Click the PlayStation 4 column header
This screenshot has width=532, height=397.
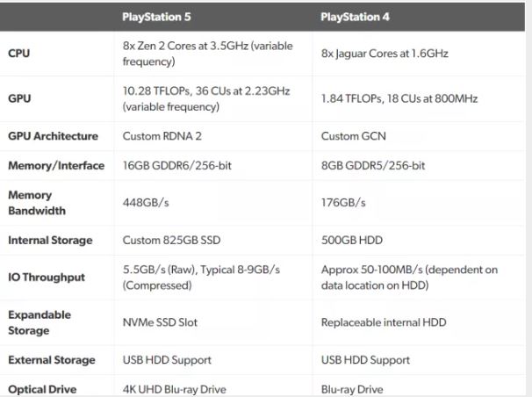click(355, 17)
